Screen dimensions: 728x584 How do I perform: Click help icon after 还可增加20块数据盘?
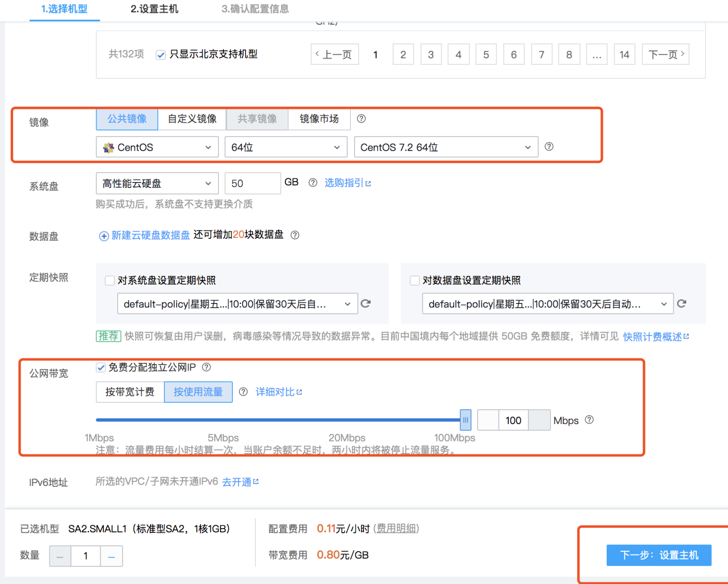coord(295,235)
